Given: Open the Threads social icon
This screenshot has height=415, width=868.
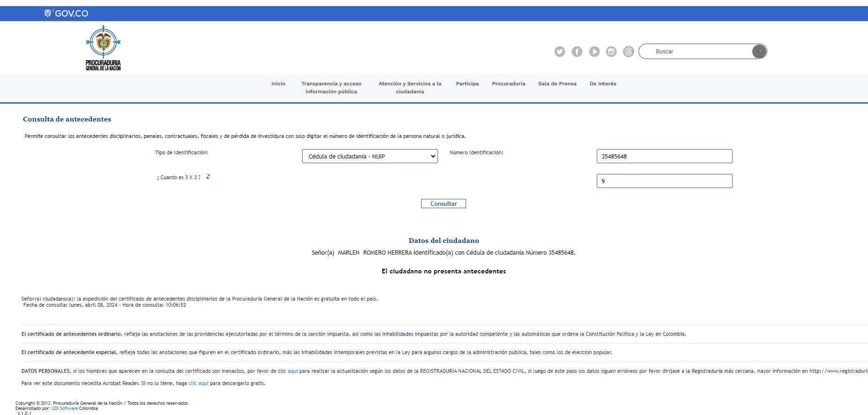Looking at the screenshot, I should (629, 52).
